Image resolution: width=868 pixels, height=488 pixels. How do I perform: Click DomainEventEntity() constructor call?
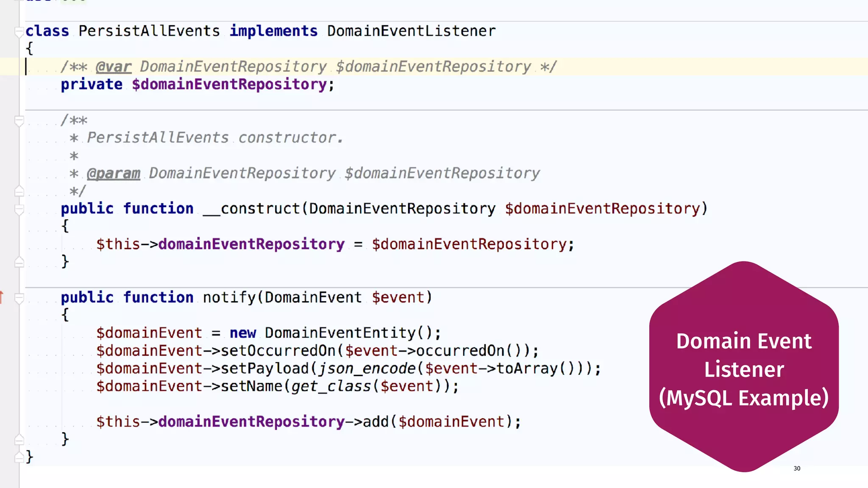(x=349, y=333)
